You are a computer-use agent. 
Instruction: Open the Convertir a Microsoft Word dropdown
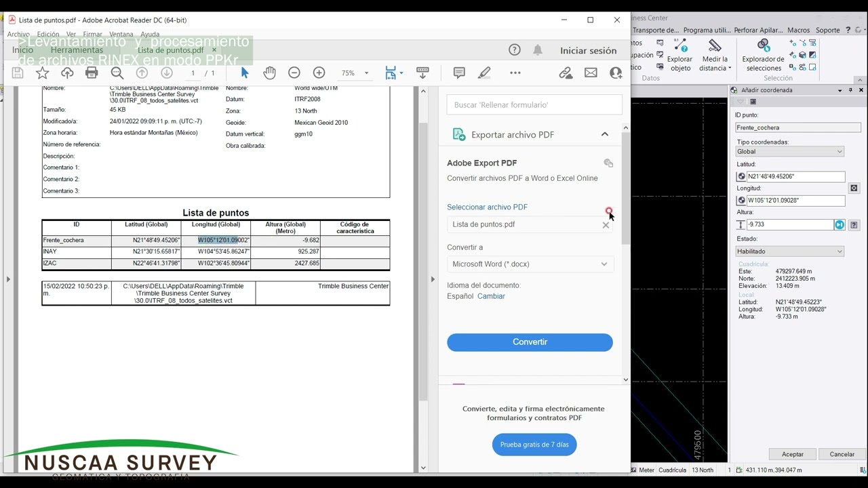pos(530,264)
